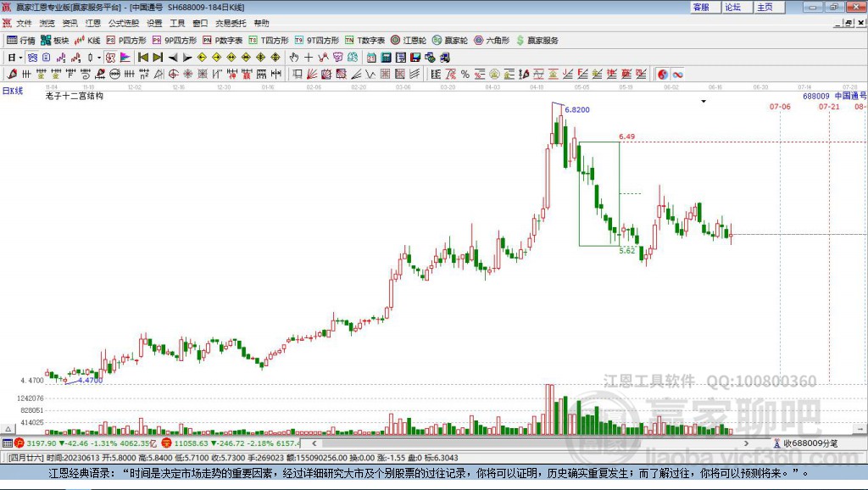
Task: Click the 07-06 date marker
Action: (780, 106)
